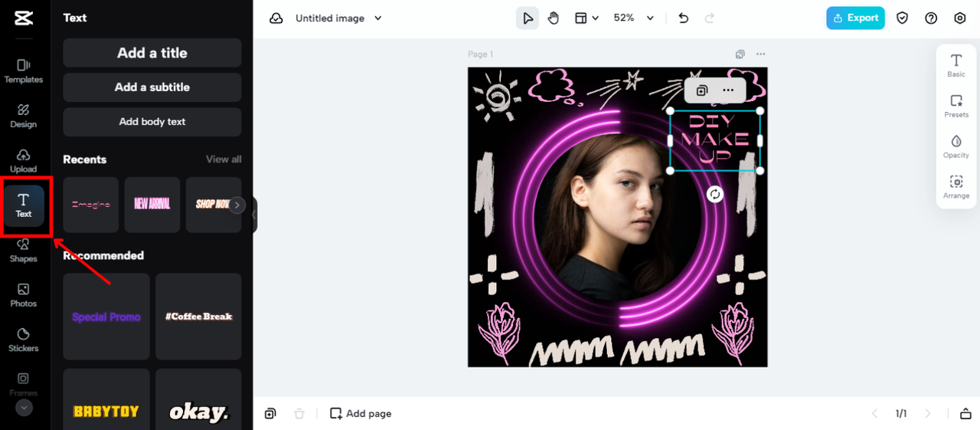The height and width of the screenshot is (430, 980).
Task: Open the Arrange panel
Action: tap(956, 188)
